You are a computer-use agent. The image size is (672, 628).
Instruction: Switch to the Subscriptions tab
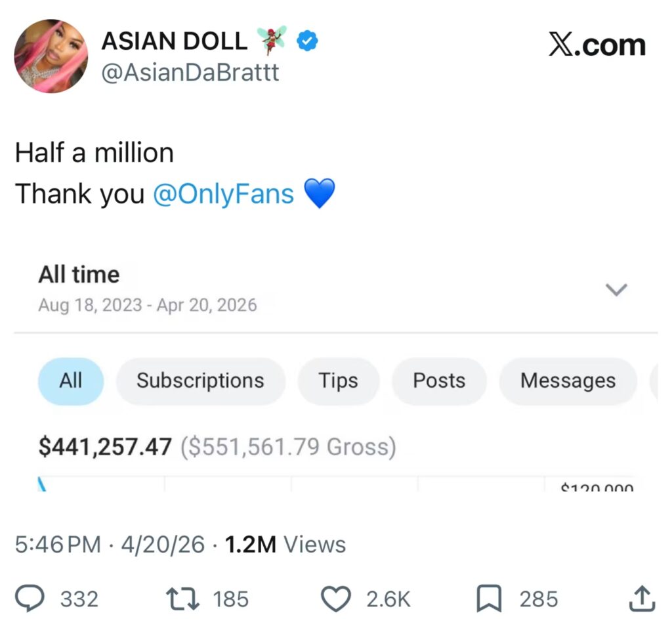[200, 381]
